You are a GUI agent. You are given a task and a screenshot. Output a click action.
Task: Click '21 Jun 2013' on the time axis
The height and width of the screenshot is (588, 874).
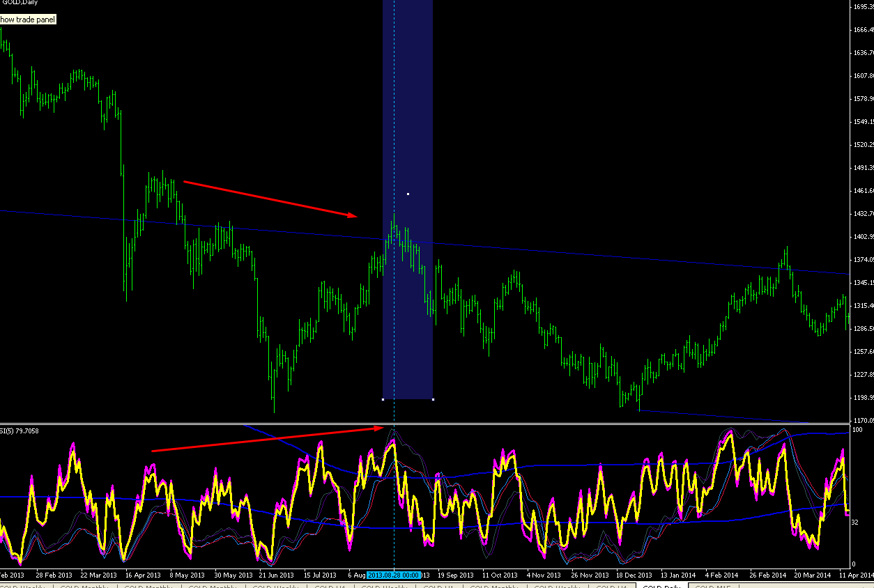pos(275,575)
